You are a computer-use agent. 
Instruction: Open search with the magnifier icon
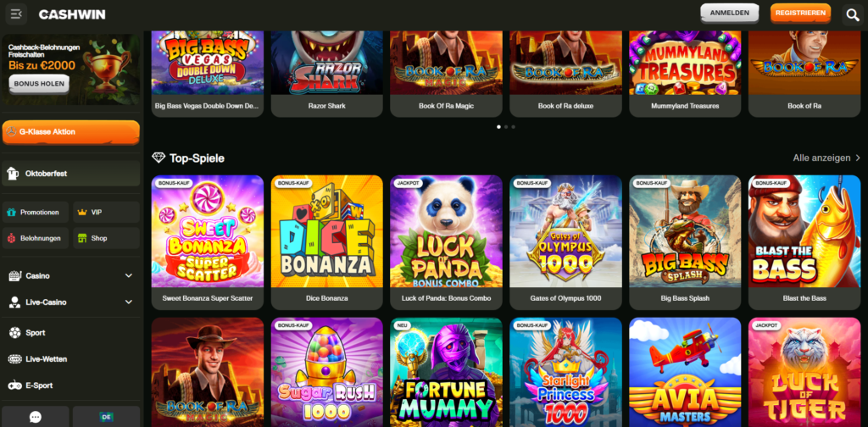(x=853, y=15)
